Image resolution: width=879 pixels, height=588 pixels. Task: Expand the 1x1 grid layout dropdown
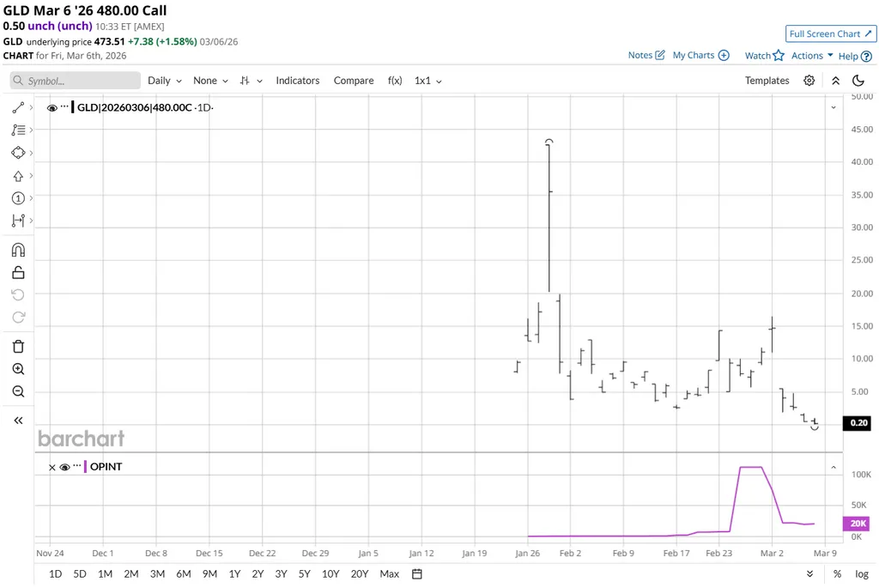click(x=427, y=81)
